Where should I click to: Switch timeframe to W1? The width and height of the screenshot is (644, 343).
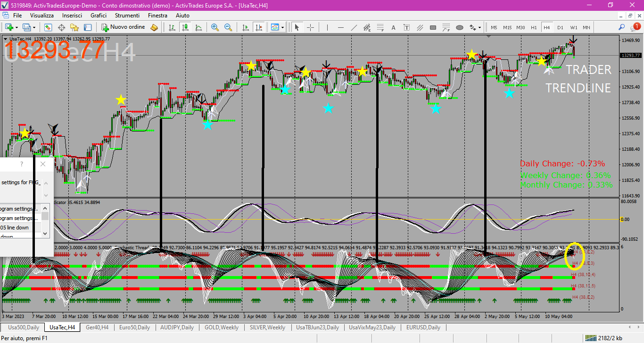574,27
